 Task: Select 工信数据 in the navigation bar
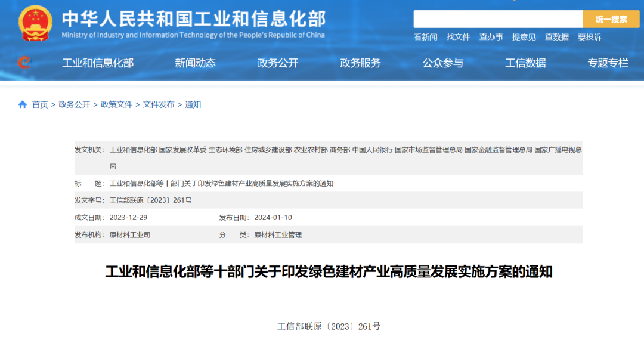(x=525, y=63)
